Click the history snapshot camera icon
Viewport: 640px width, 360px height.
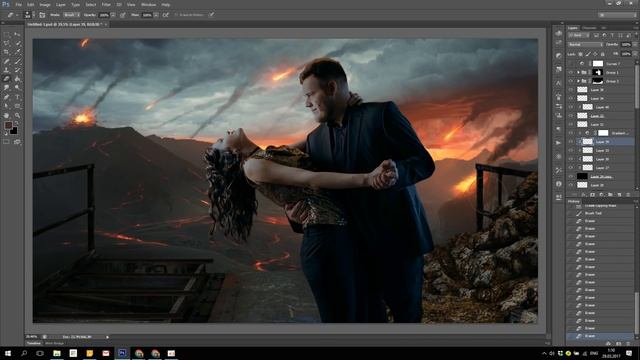[619, 344]
